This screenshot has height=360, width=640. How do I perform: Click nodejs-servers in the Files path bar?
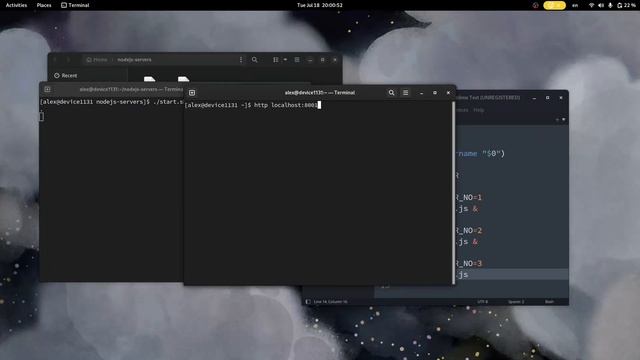(134, 60)
